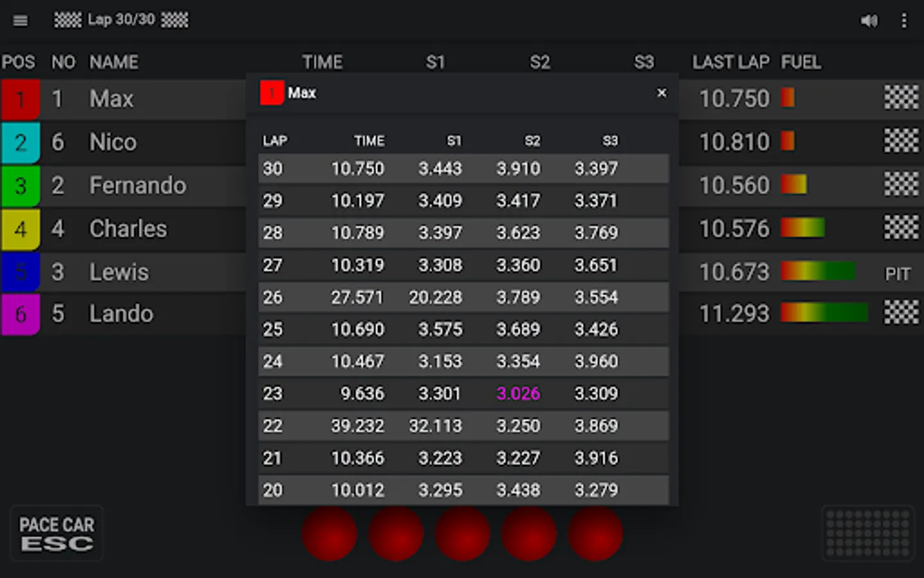
Task: Select lap 26 row in table
Action: click(x=463, y=297)
